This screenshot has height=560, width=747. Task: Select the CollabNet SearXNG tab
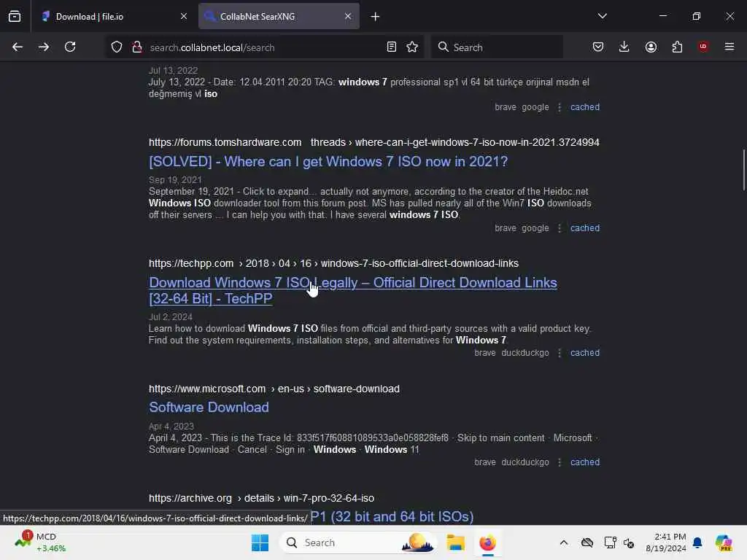pos(279,16)
